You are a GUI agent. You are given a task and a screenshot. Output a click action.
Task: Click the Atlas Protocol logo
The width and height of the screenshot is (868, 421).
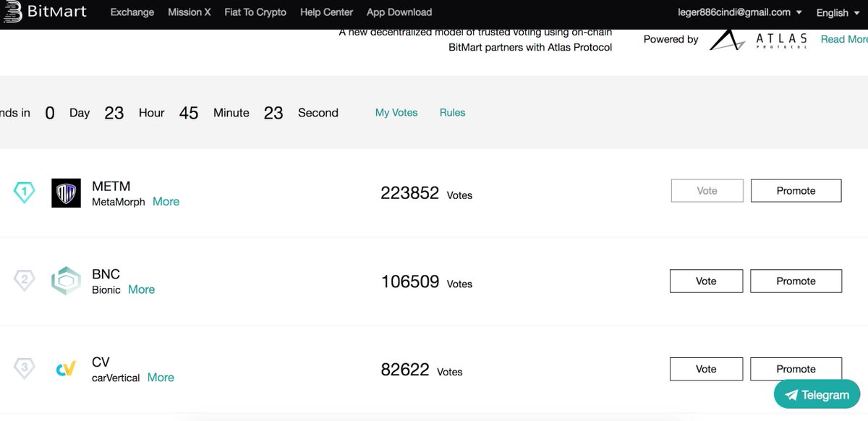click(758, 40)
